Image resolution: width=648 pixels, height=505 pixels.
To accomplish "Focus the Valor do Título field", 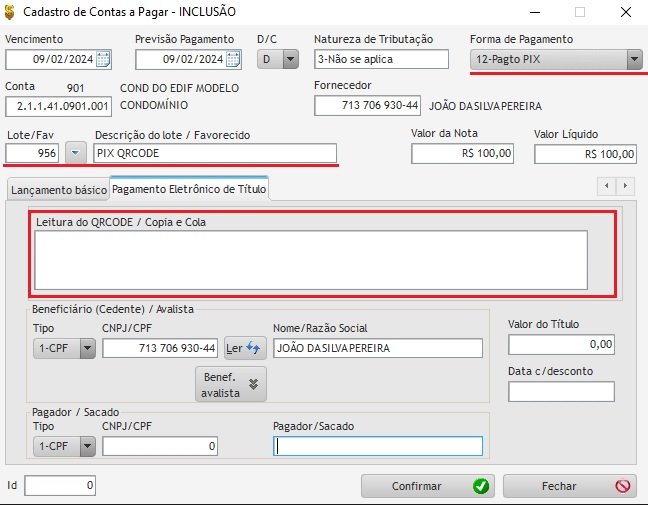I will coord(560,344).
